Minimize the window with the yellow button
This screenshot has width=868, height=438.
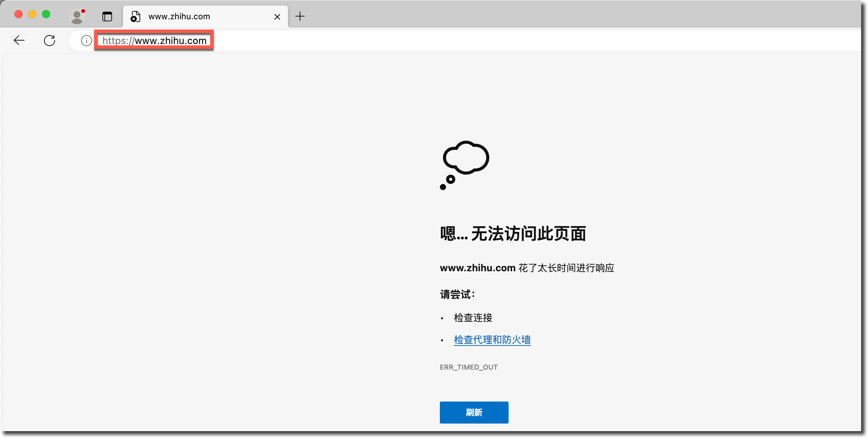pyautogui.click(x=32, y=14)
